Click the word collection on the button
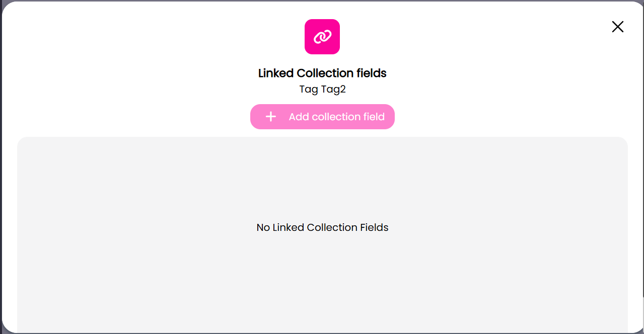 335,117
